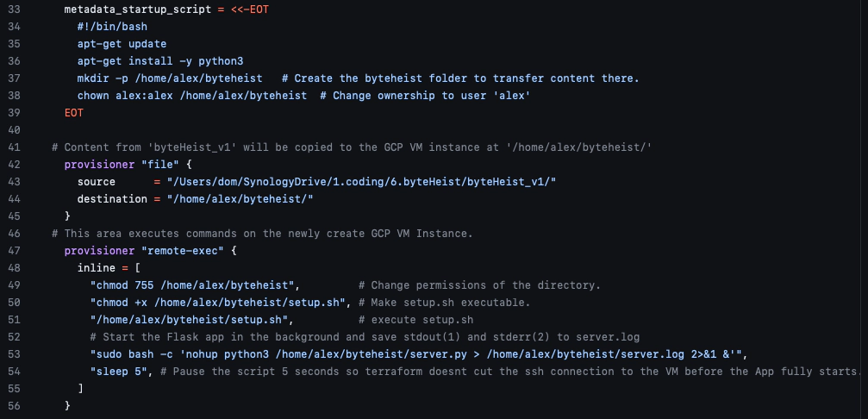Click the "chmod 755 /home/alex/byteheist" string
The height and width of the screenshot is (419, 868).
[x=194, y=285]
